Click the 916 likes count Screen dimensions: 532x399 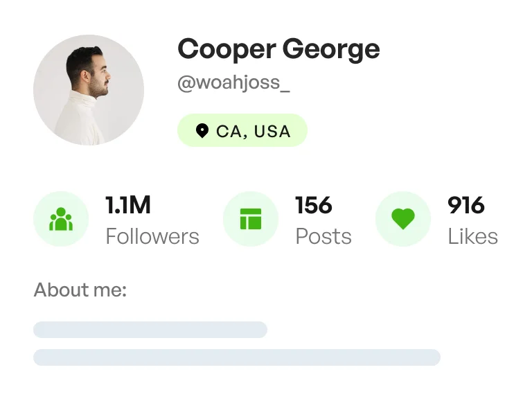[466, 206]
